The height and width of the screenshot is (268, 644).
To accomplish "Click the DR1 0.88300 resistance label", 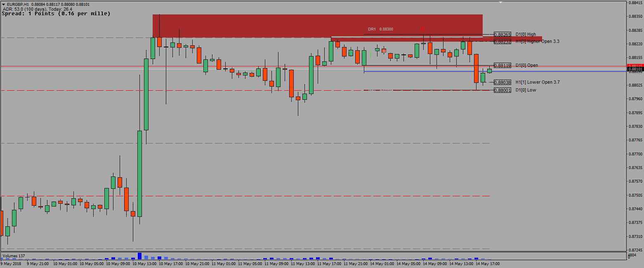I will click(380, 29).
